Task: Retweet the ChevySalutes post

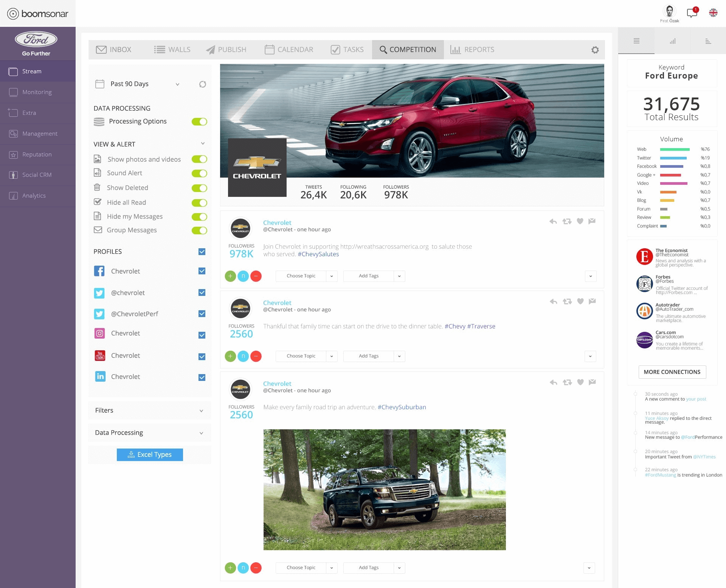Action: [567, 221]
